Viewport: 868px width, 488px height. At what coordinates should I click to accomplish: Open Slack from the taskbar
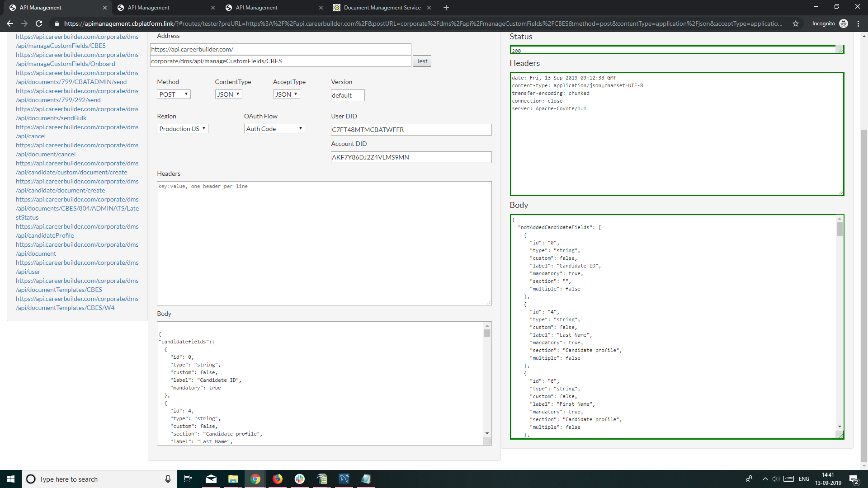[x=300, y=479]
